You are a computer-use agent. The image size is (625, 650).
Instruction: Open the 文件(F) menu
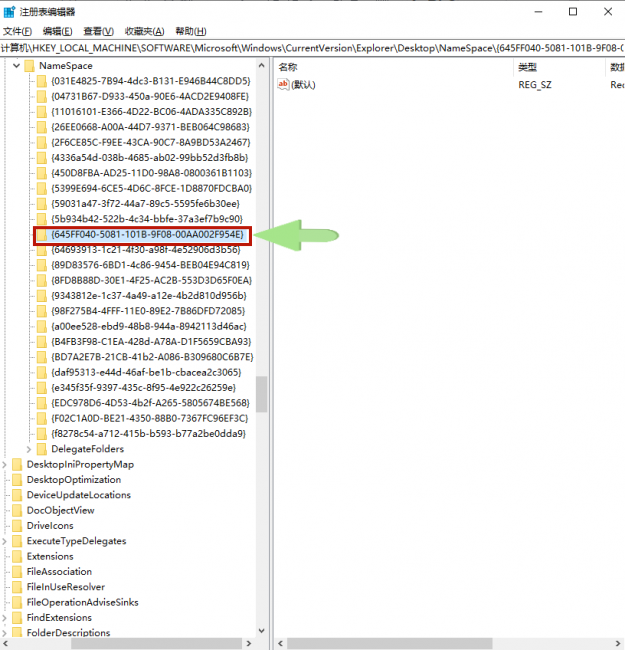click(17, 31)
